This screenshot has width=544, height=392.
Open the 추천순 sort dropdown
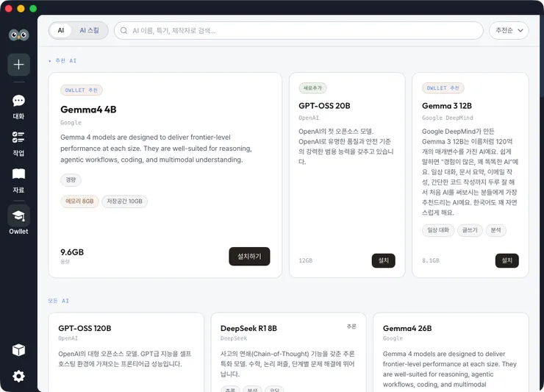tap(509, 31)
